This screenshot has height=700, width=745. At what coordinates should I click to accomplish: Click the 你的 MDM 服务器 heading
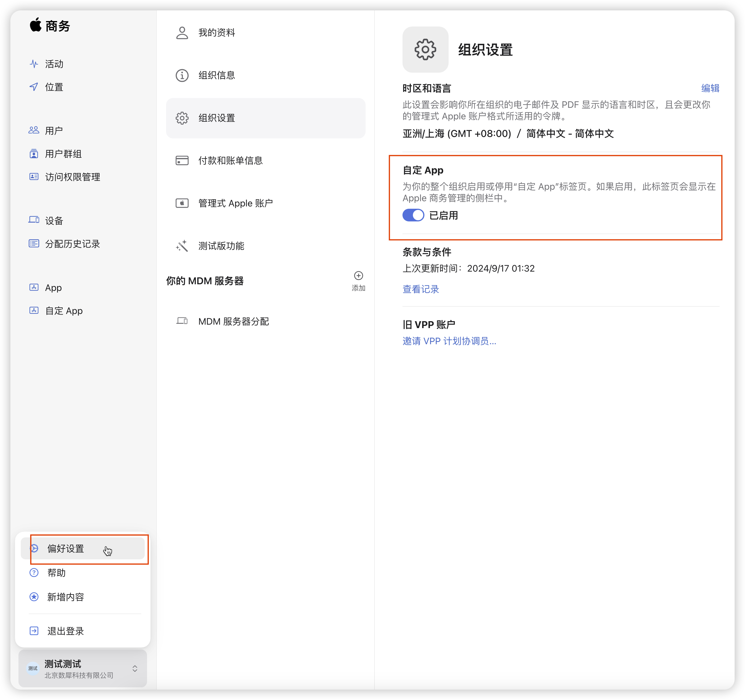click(205, 281)
